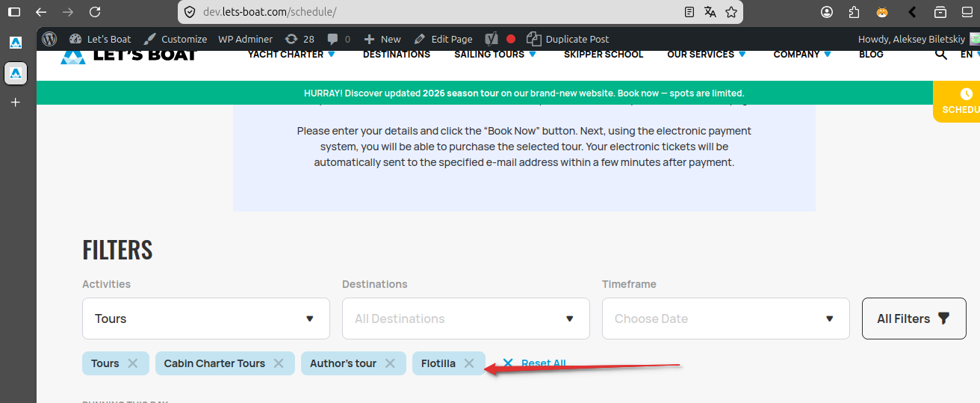Screen dimensions: 980x403
Task: Remove the Author's tour filter tag
Action: pyautogui.click(x=390, y=363)
